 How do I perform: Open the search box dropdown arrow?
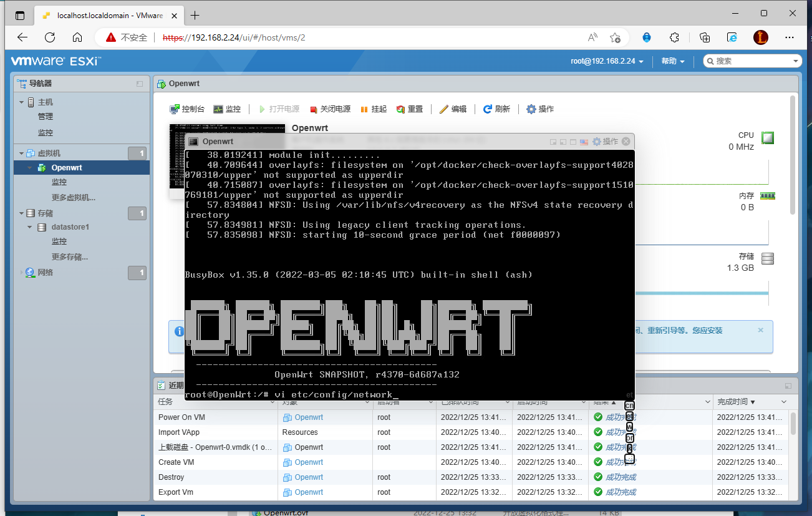[x=796, y=61]
